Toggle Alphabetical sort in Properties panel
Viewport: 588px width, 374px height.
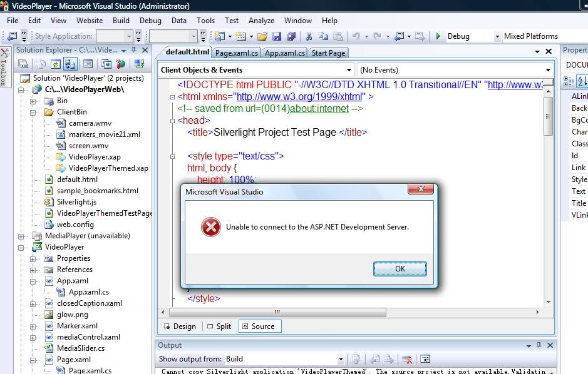click(x=582, y=81)
